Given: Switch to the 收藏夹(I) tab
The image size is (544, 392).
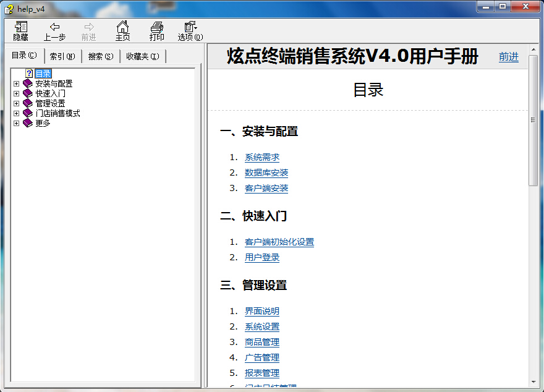Looking at the screenshot, I should pos(143,56).
